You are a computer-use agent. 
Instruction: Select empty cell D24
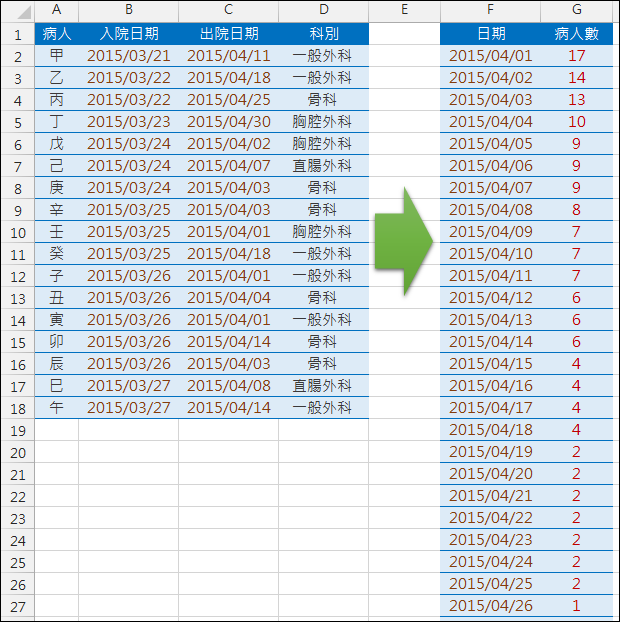pos(324,540)
